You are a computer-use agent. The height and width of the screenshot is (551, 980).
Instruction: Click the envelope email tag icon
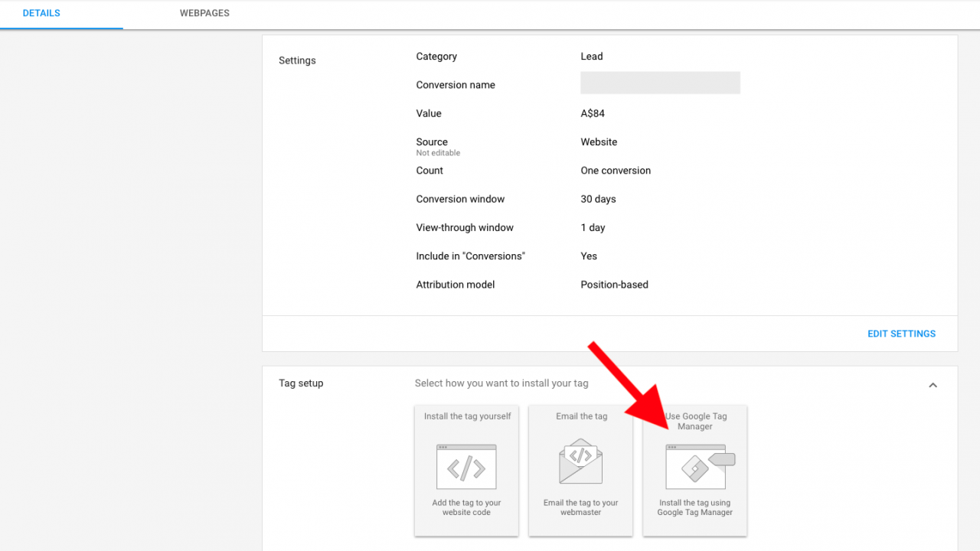(x=580, y=461)
